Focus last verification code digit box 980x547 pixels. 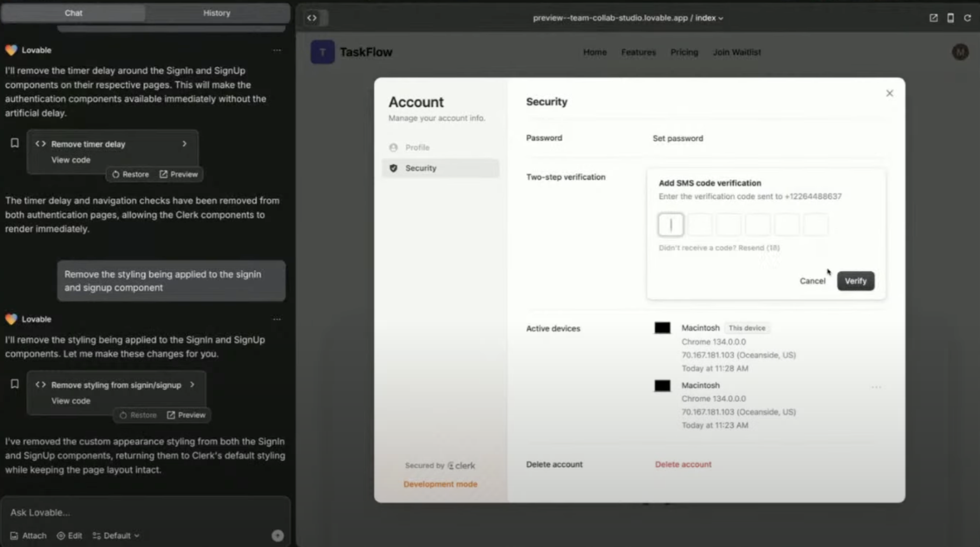pyautogui.click(x=816, y=225)
